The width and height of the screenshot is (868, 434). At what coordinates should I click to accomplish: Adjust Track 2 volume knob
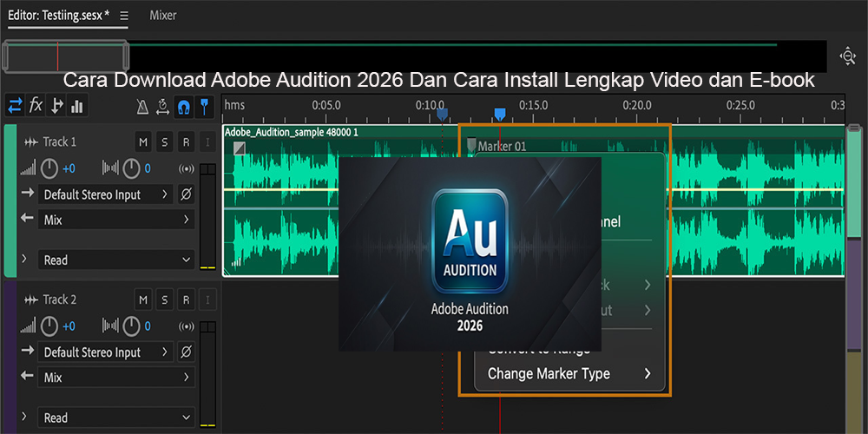(x=49, y=326)
